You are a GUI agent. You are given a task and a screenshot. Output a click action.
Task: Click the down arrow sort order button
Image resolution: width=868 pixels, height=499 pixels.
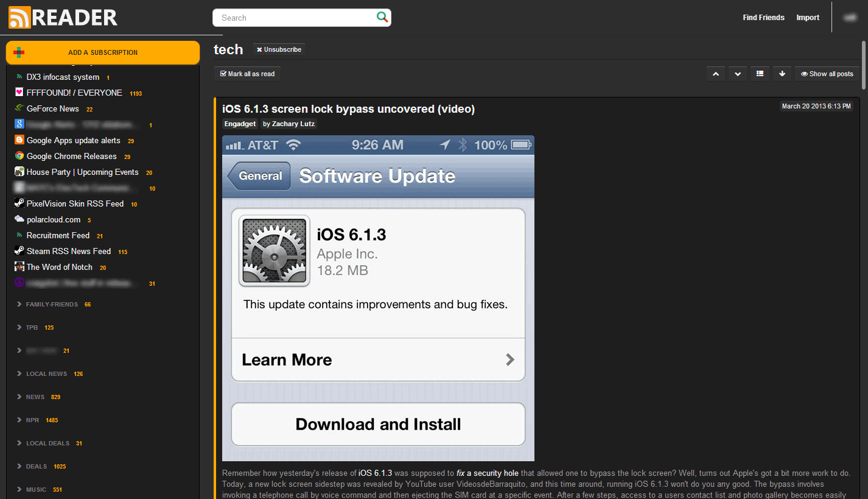pyautogui.click(x=782, y=74)
